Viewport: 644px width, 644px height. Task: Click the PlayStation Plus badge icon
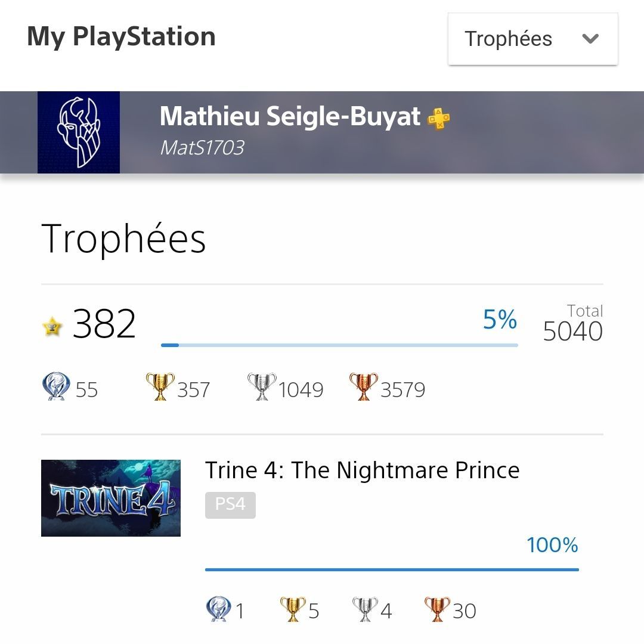pos(439,118)
